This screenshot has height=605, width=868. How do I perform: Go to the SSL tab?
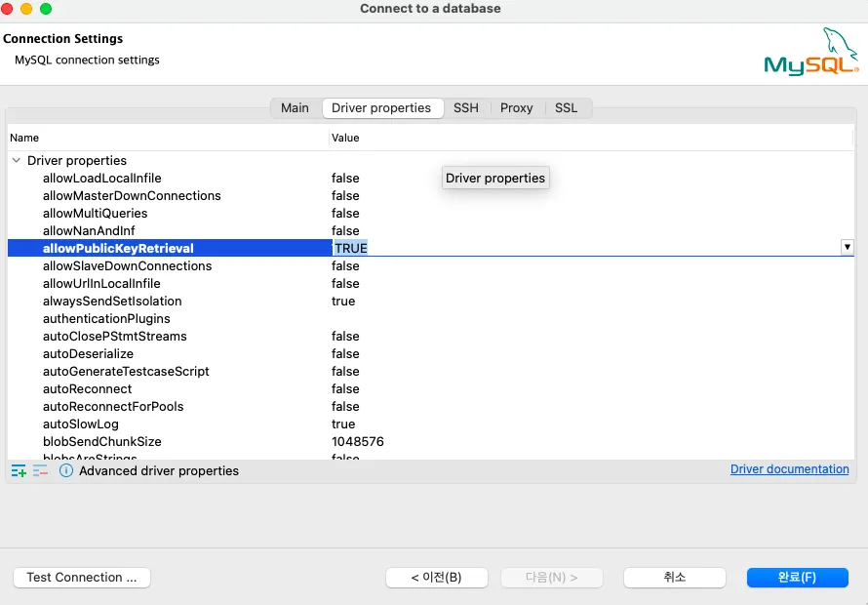pyautogui.click(x=567, y=108)
